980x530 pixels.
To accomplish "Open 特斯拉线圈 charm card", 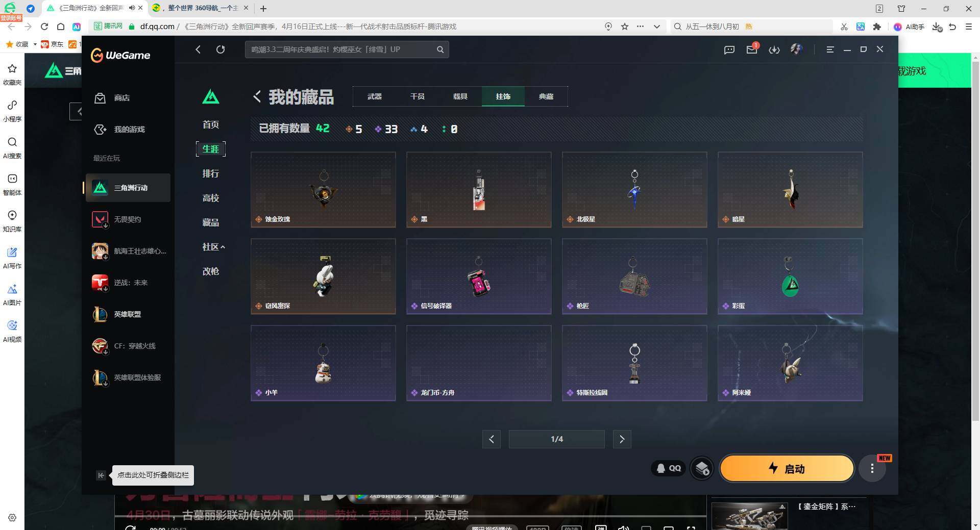I will click(x=634, y=363).
